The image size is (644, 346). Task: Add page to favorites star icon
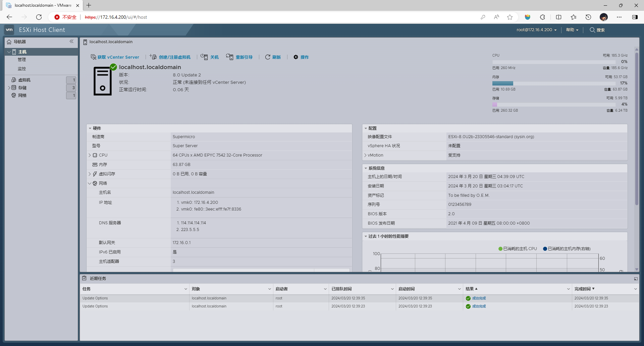pos(510,17)
